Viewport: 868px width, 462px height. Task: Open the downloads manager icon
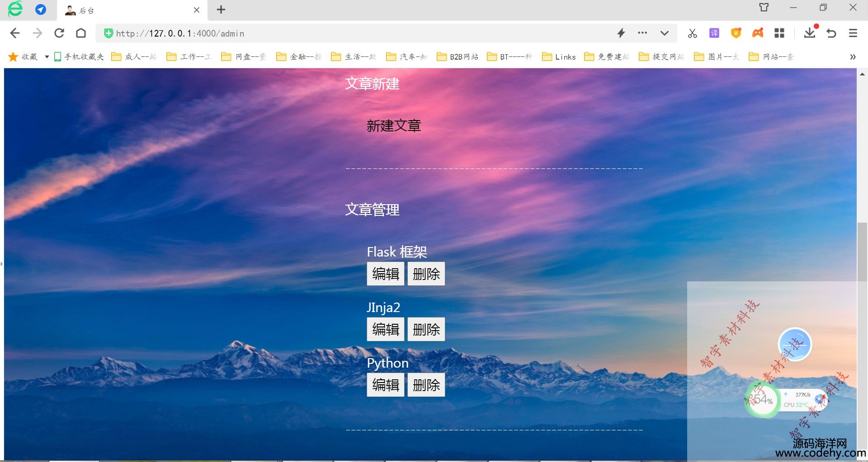point(810,32)
